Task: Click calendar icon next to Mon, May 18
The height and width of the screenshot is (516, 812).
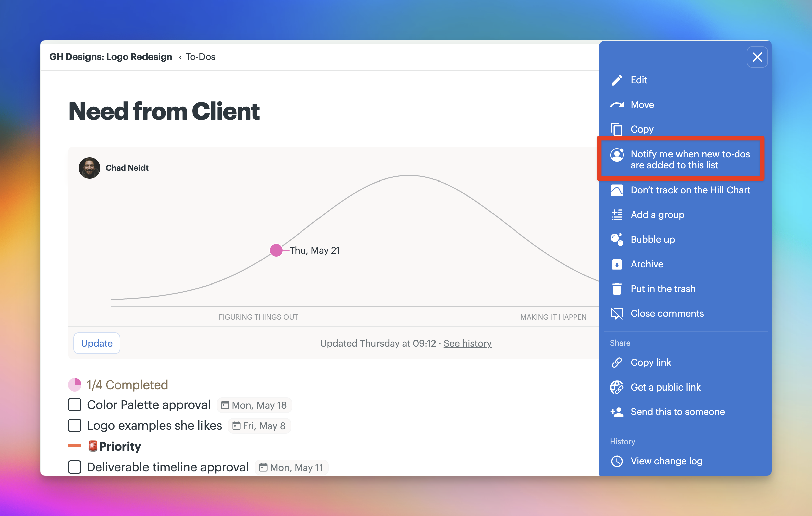Action: [x=225, y=405]
